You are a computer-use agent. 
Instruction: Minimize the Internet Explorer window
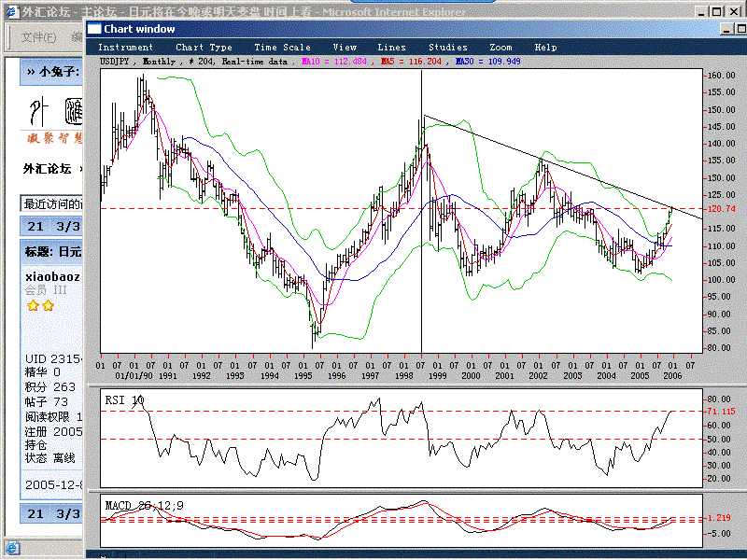pos(701,11)
